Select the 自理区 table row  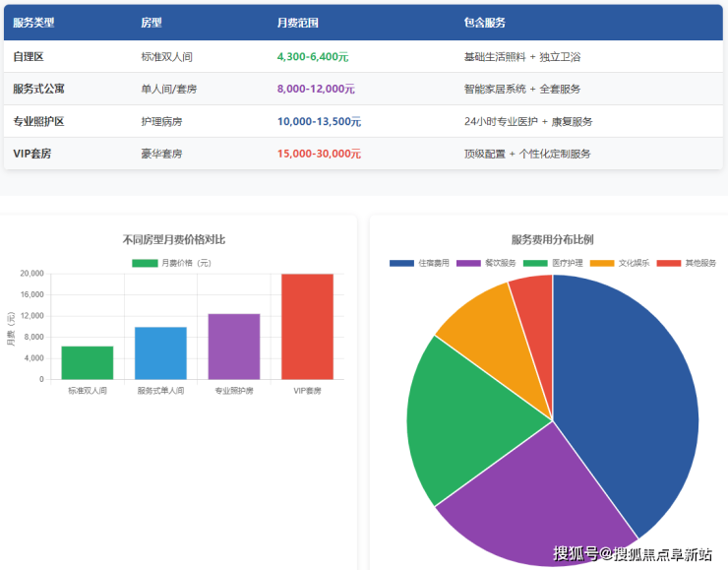click(31, 57)
